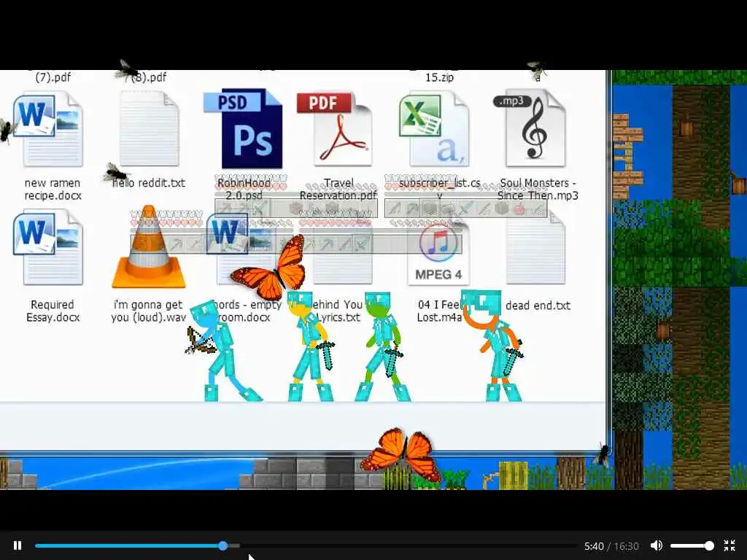Open the dead end.txt file icon

coord(536,249)
